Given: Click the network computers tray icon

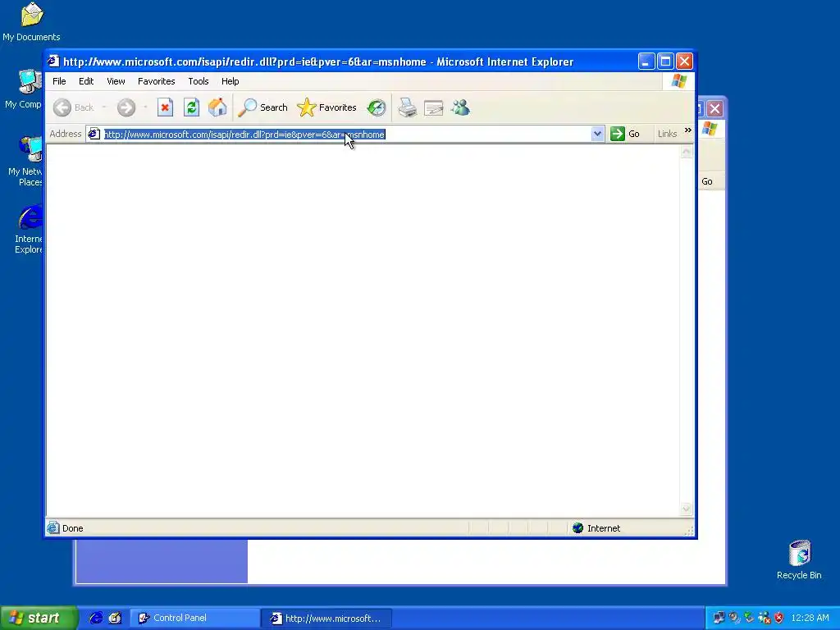Looking at the screenshot, I should (719, 618).
